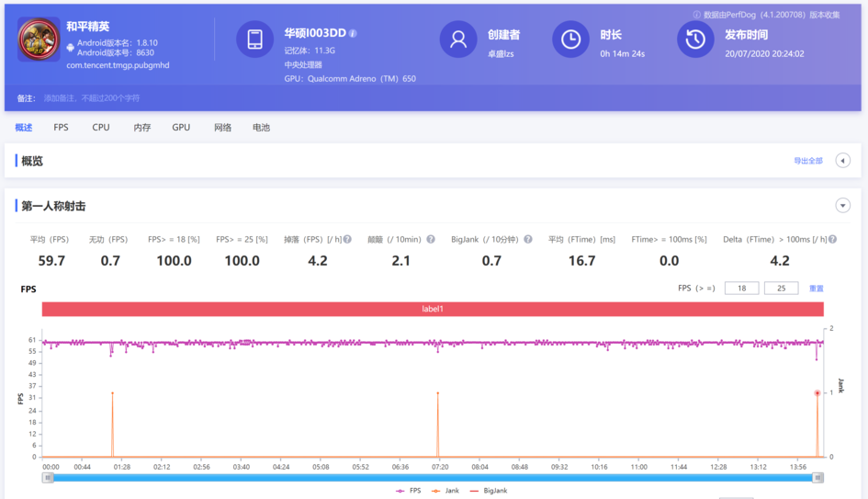868x499 pixels.
Task: Click the publish time history icon
Action: [x=695, y=40]
